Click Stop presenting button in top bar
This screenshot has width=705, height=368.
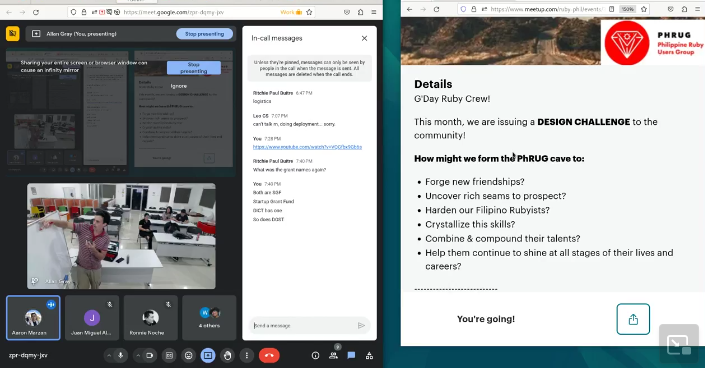(205, 34)
